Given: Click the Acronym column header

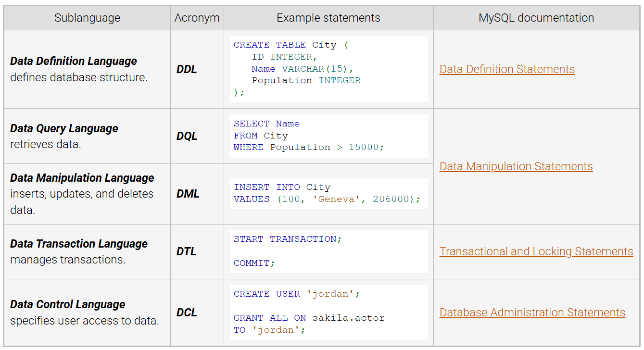Looking at the screenshot, I should (x=197, y=18).
